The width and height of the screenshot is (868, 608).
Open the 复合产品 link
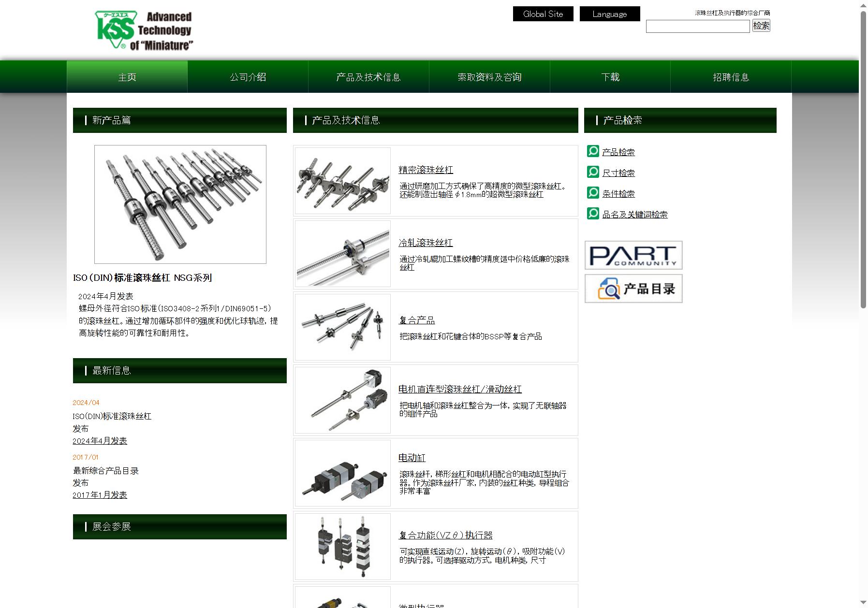click(x=416, y=320)
